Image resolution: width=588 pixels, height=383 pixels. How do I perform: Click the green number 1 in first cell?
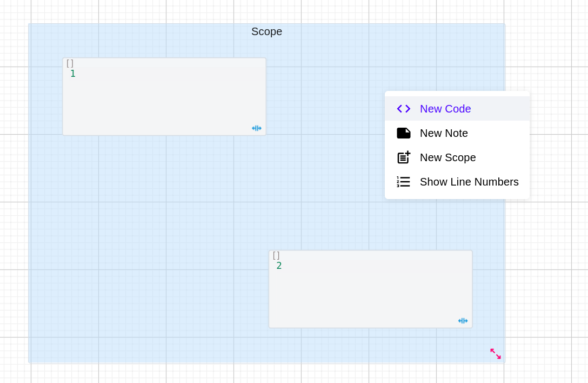73,74
